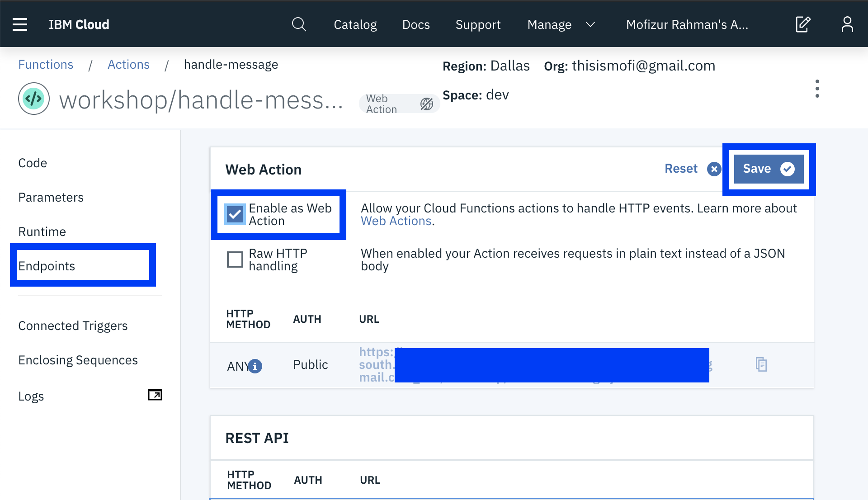Click the ANY method info icon
Image resolution: width=868 pixels, height=500 pixels.
pyautogui.click(x=255, y=366)
